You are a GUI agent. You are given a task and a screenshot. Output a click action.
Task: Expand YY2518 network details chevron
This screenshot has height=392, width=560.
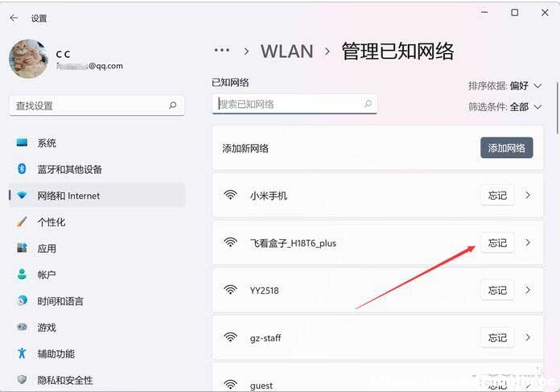(528, 290)
